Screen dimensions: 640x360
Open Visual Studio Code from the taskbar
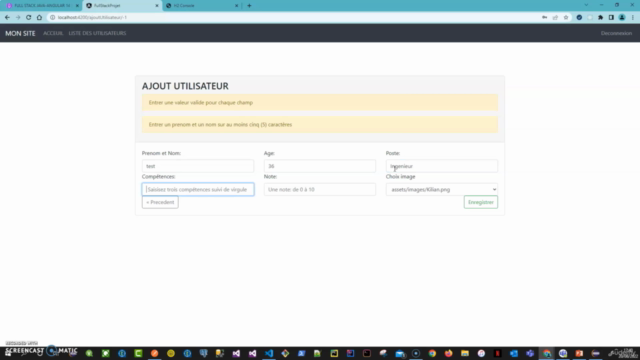[269, 353]
